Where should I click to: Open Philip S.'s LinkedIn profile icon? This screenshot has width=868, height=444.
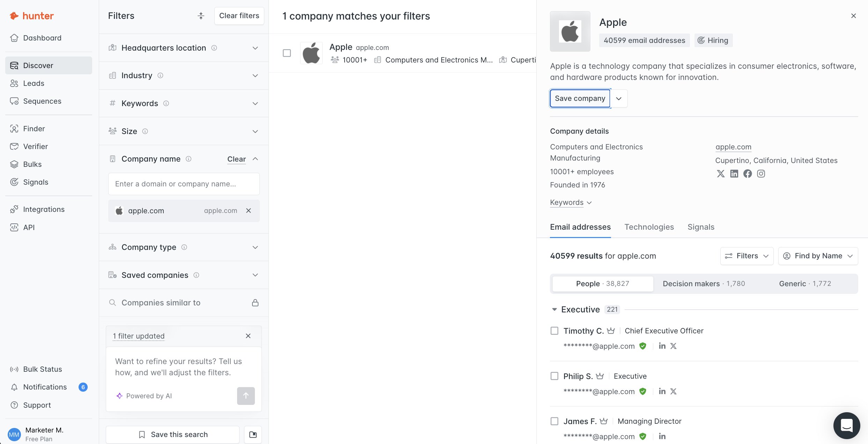tap(662, 391)
